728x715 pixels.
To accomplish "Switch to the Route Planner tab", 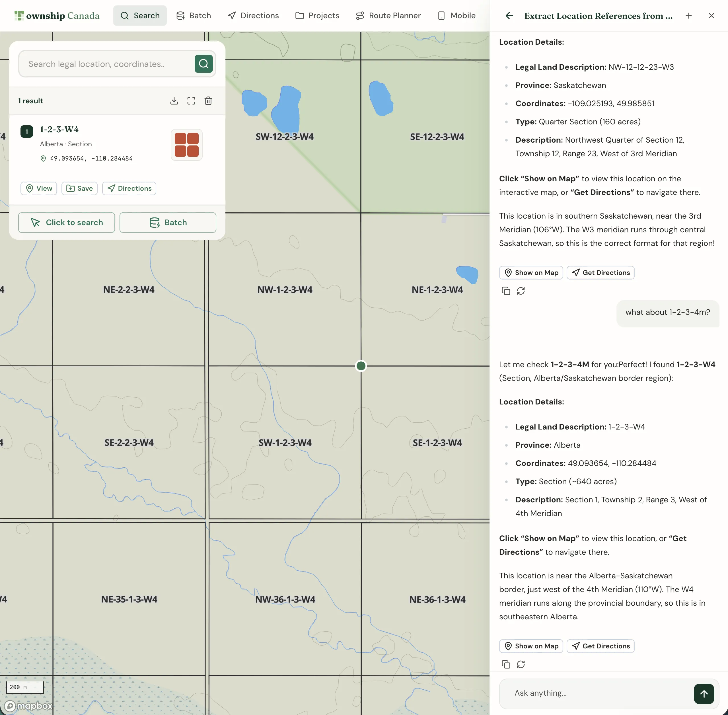I will coord(388,16).
